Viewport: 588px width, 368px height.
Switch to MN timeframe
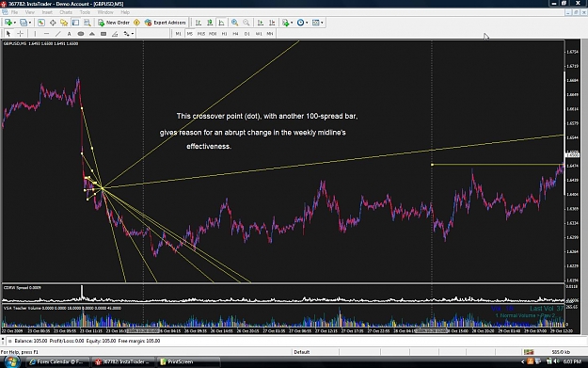point(270,34)
